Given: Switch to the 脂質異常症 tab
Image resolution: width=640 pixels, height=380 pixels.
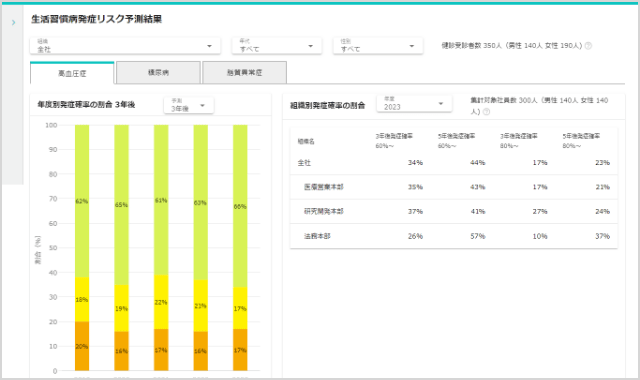Looking at the screenshot, I should [244, 73].
